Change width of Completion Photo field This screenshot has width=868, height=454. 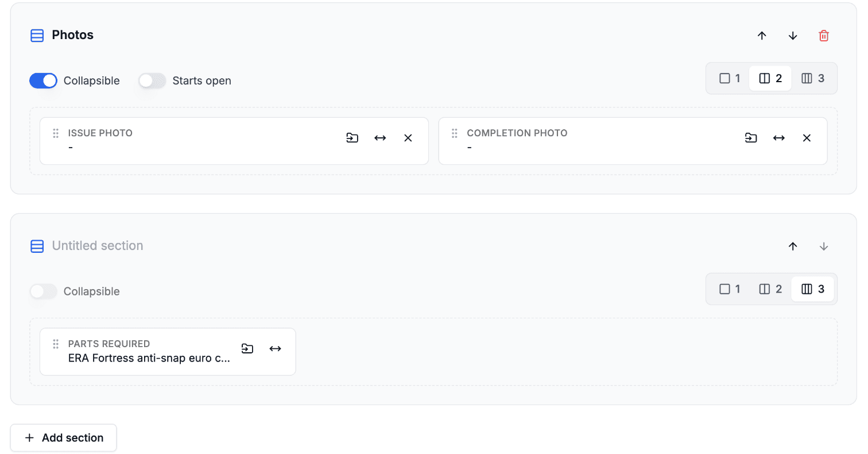[x=779, y=138]
